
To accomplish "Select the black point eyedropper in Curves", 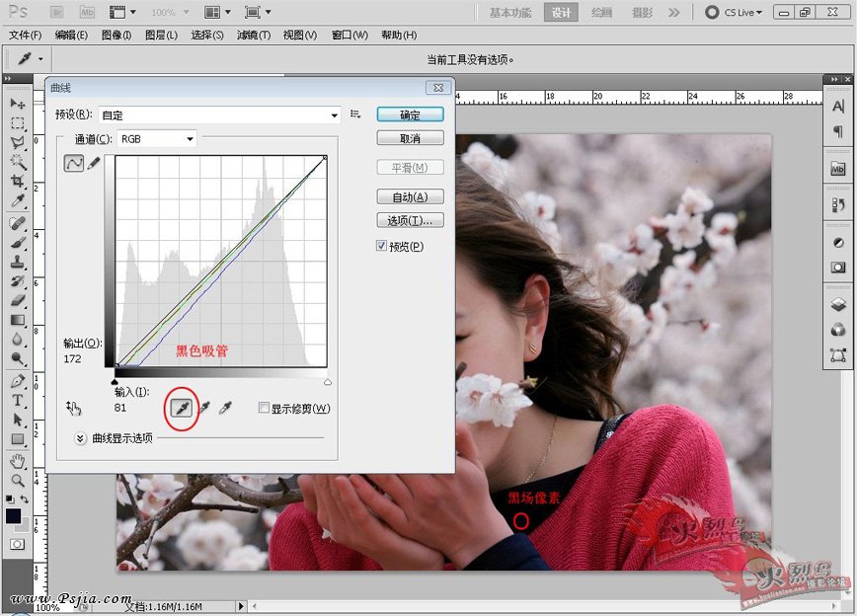I will (181, 408).
